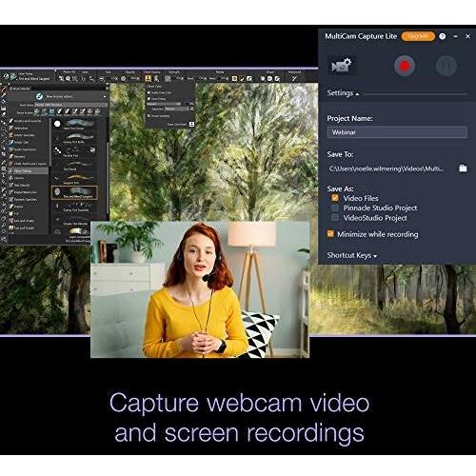This screenshot has width=476, height=476.
Task: Browse save folder with folder icon
Action: 463,169
